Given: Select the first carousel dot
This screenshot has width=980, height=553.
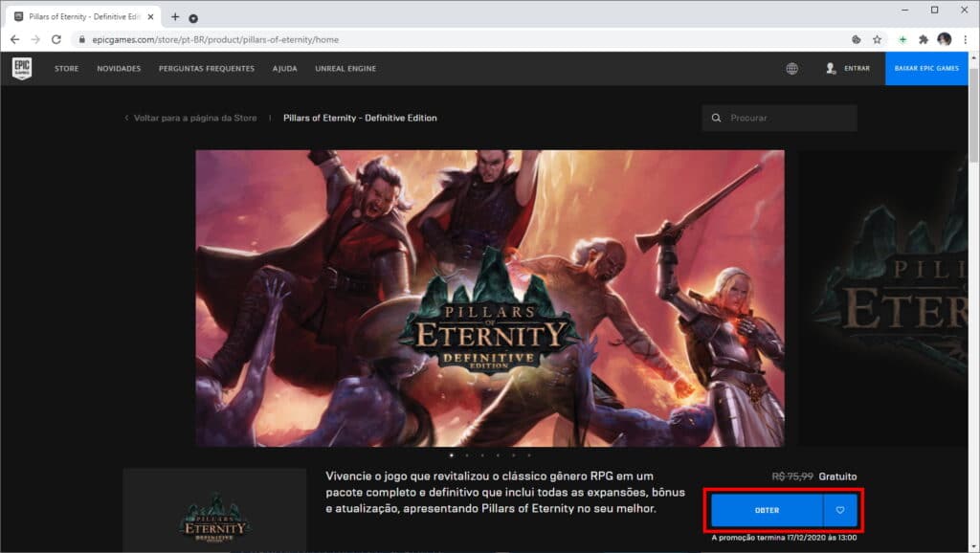Looking at the screenshot, I should 452,454.
